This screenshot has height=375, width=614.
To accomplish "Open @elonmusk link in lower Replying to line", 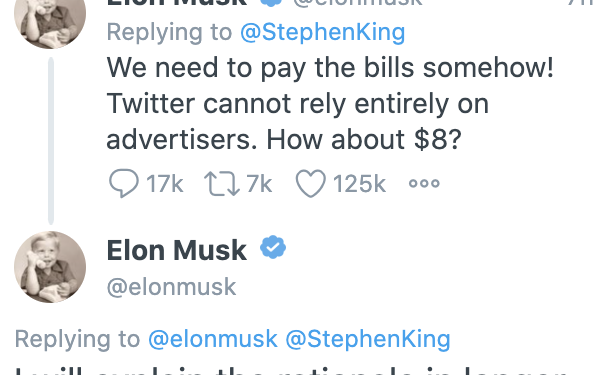I will pos(213,339).
